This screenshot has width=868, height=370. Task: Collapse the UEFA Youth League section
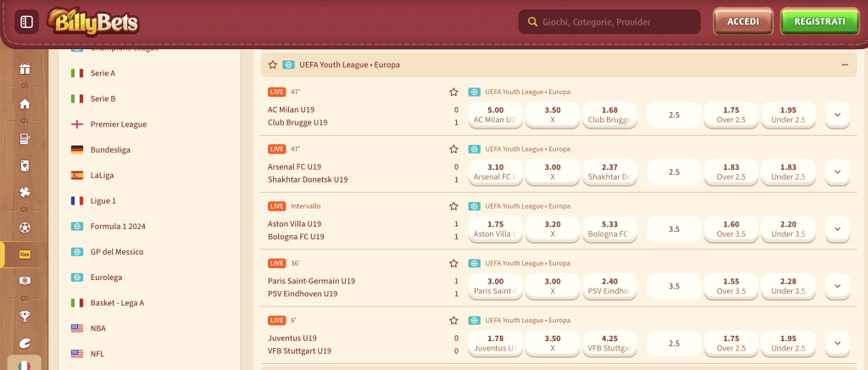pyautogui.click(x=845, y=64)
